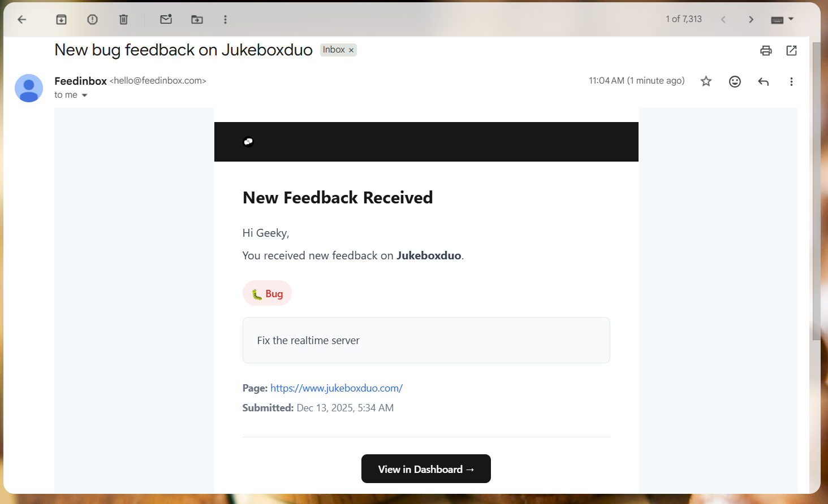
Task: Expand the 'to me' recipient details
Action: 84,95
